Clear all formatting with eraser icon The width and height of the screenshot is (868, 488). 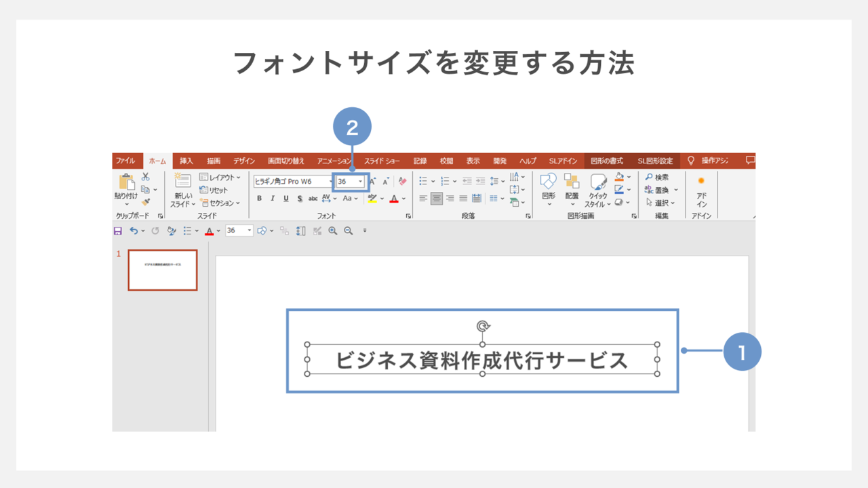[x=402, y=182]
